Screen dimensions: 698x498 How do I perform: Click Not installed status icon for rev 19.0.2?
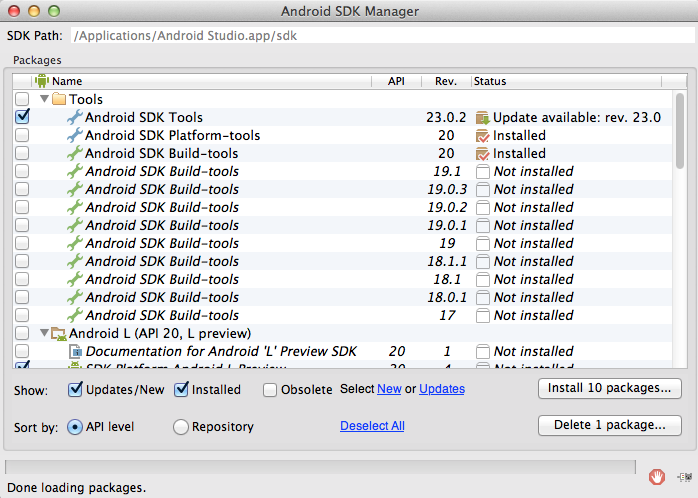pos(483,208)
